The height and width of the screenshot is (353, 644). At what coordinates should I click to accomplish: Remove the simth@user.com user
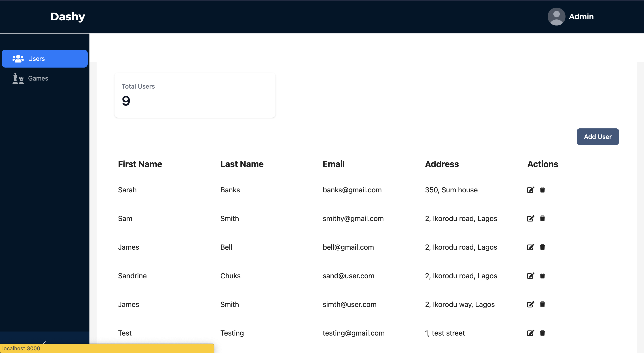(x=542, y=304)
